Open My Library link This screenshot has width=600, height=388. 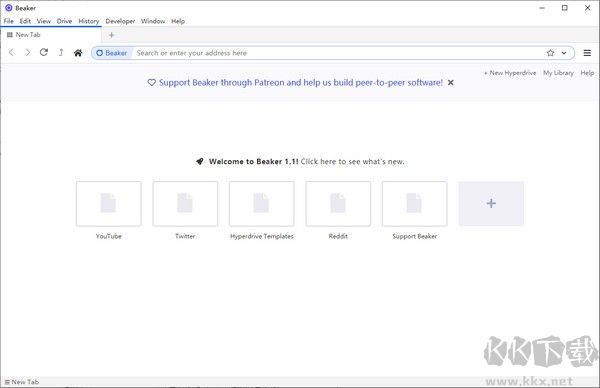tap(558, 73)
